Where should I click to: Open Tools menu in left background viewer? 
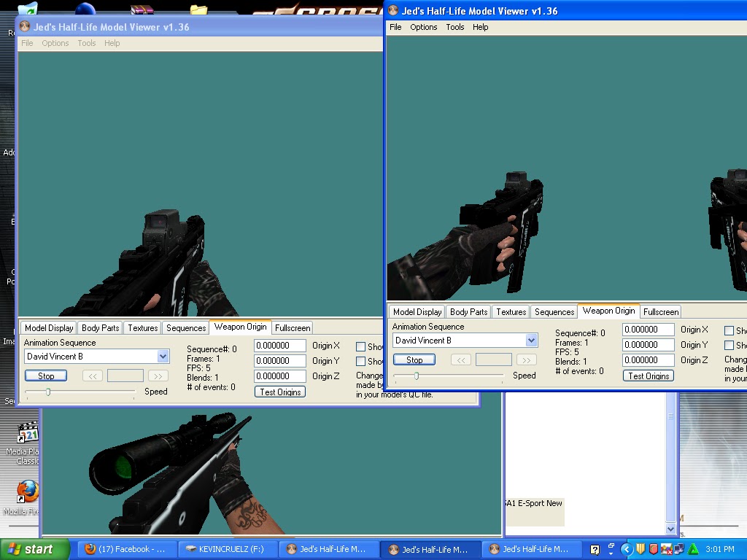click(87, 43)
